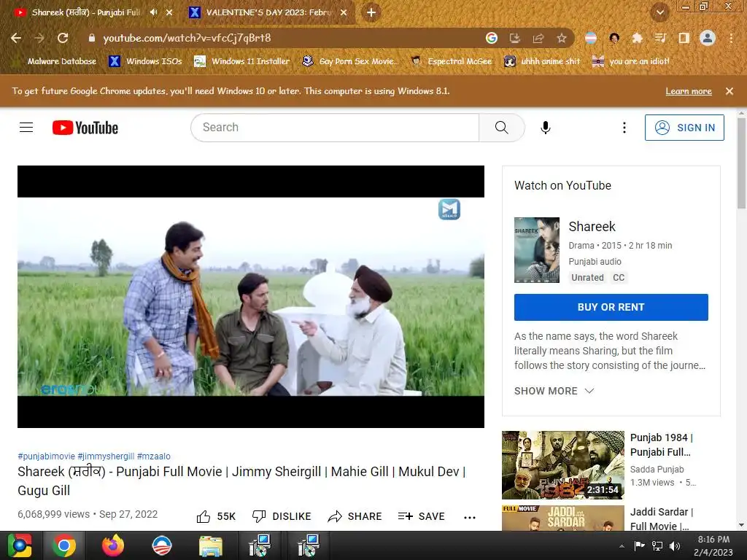
Task: Open the taskbar clock 8:16 PM
Action: [713, 545]
